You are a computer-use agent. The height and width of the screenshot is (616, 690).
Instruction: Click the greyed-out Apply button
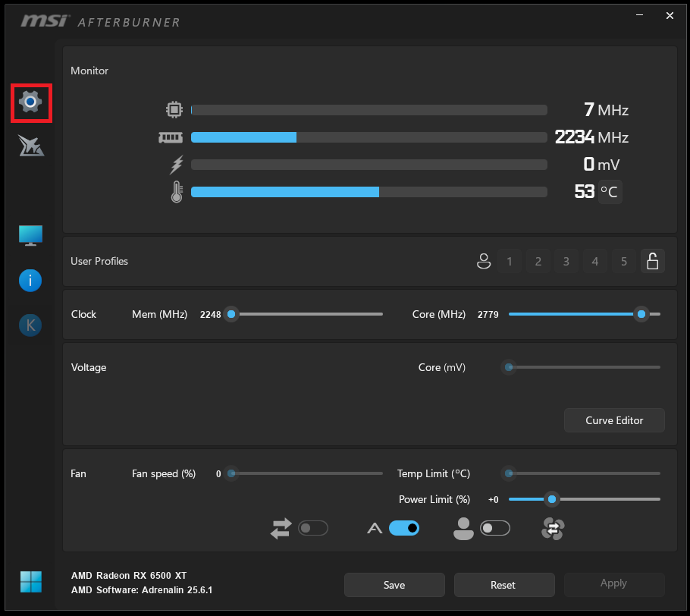(x=614, y=583)
